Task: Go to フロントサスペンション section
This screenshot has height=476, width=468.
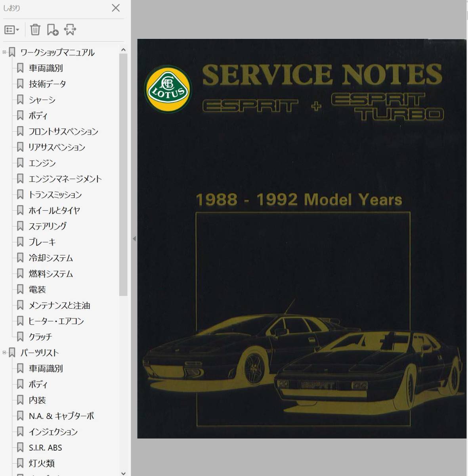Action: [63, 132]
